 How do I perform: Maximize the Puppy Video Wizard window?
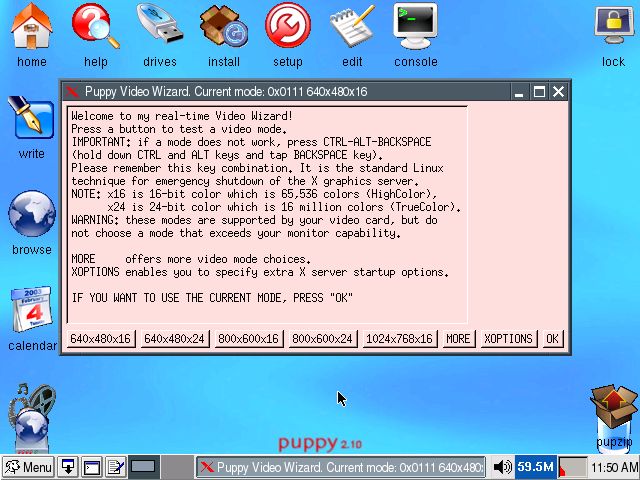[539, 91]
